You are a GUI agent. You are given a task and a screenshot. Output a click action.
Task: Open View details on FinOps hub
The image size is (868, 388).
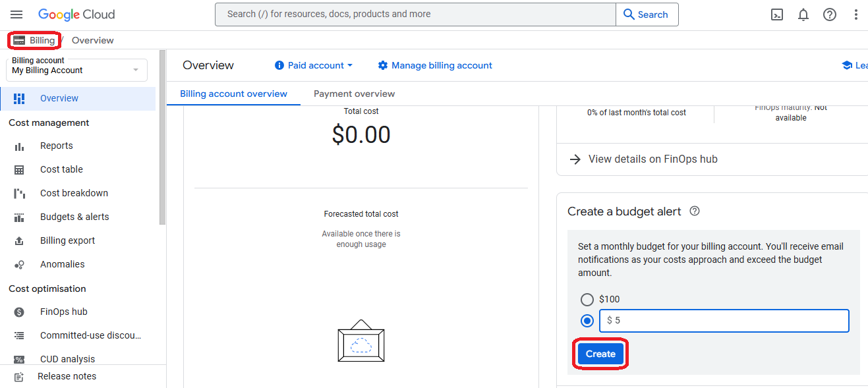click(652, 159)
